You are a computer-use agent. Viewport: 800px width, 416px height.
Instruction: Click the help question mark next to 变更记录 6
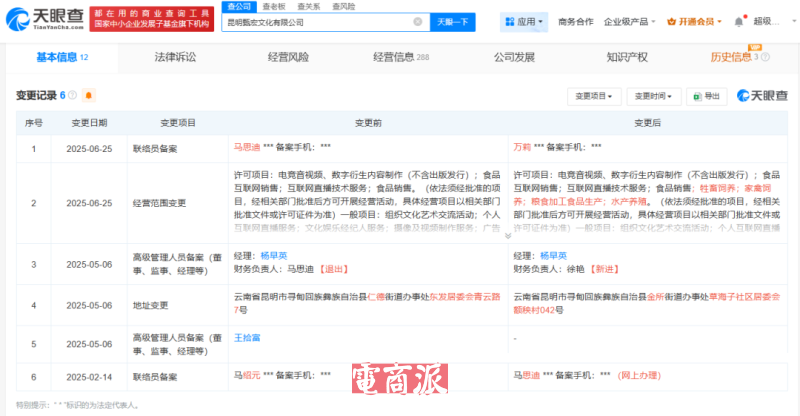[72, 95]
